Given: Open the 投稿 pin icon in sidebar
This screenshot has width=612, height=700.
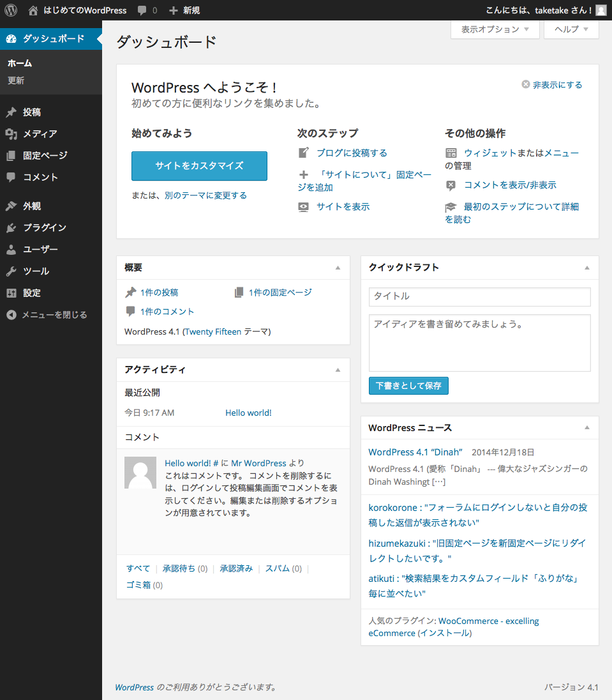Looking at the screenshot, I should pyautogui.click(x=11, y=112).
